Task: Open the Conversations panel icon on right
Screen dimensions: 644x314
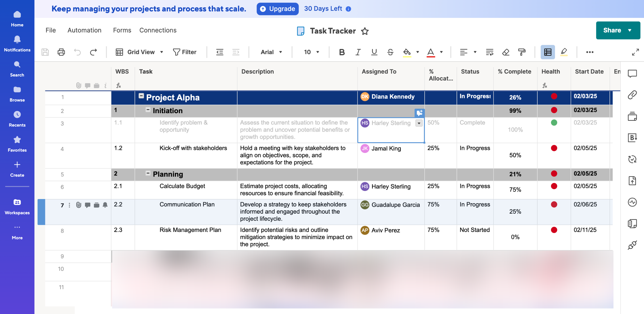Action: [x=632, y=73]
